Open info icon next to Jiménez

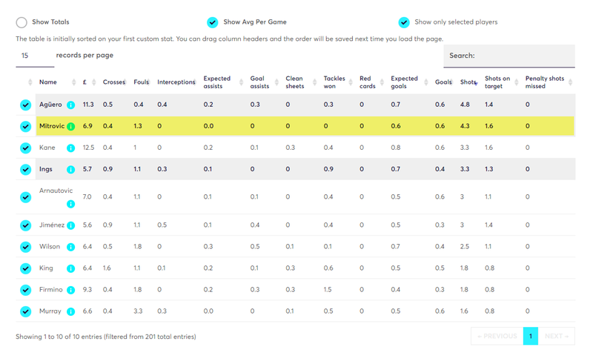(70, 225)
